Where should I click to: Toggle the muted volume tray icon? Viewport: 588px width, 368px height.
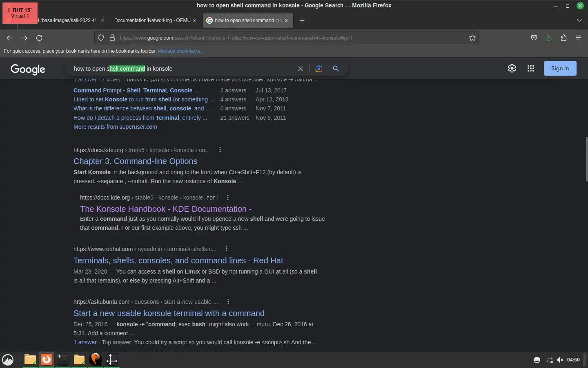pos(560,360)
